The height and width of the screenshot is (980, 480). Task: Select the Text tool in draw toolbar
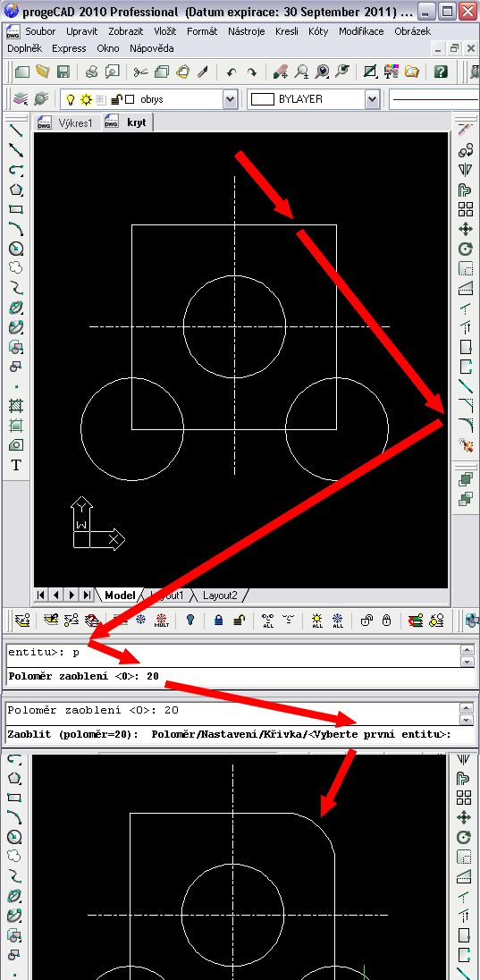pyautogui.click(x=16, y=465)
